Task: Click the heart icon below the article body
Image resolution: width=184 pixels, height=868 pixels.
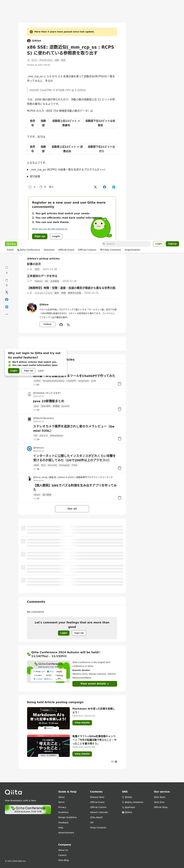Action: 30,187
